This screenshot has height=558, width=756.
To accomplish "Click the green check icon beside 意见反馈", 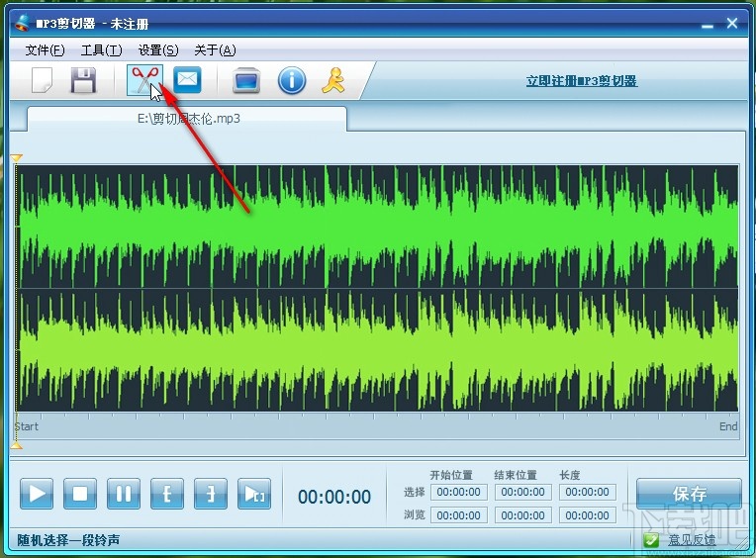I will [651, 540].
